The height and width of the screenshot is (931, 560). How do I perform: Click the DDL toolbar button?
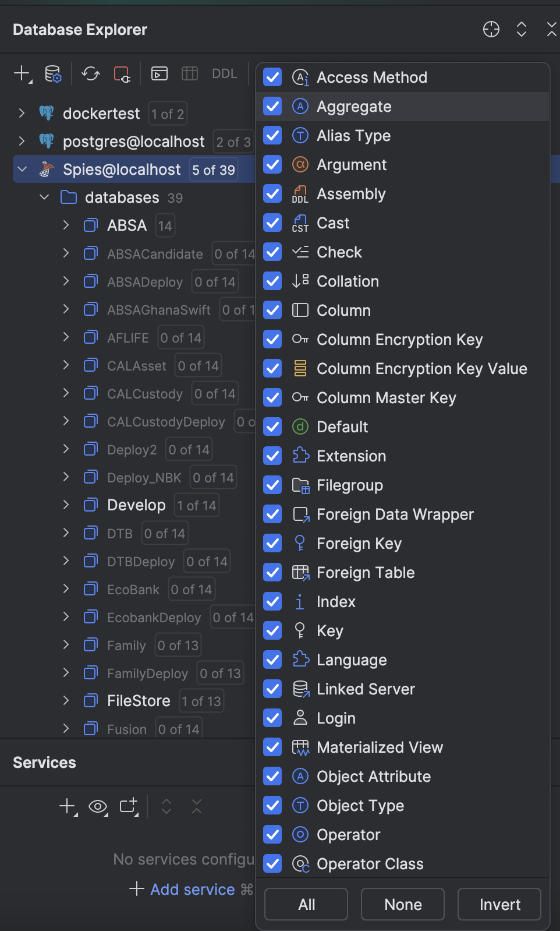click(224, 74)
